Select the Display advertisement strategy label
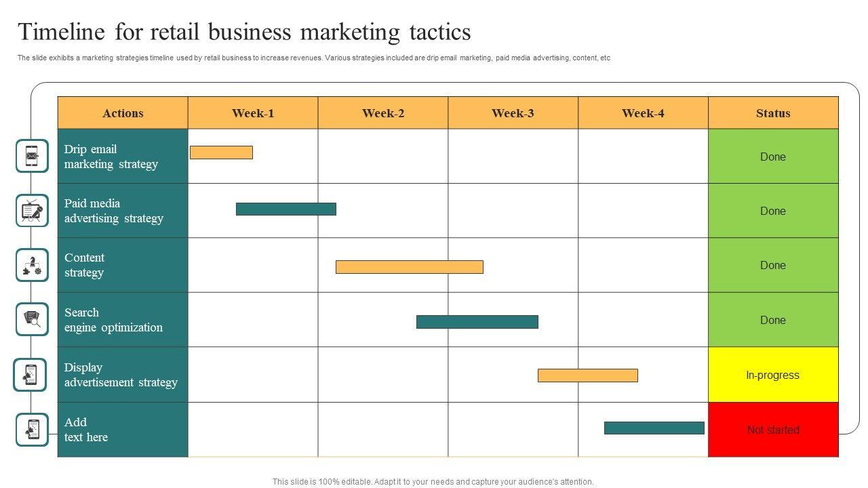This screenshot has width=868, height=488. pos(121,375)
